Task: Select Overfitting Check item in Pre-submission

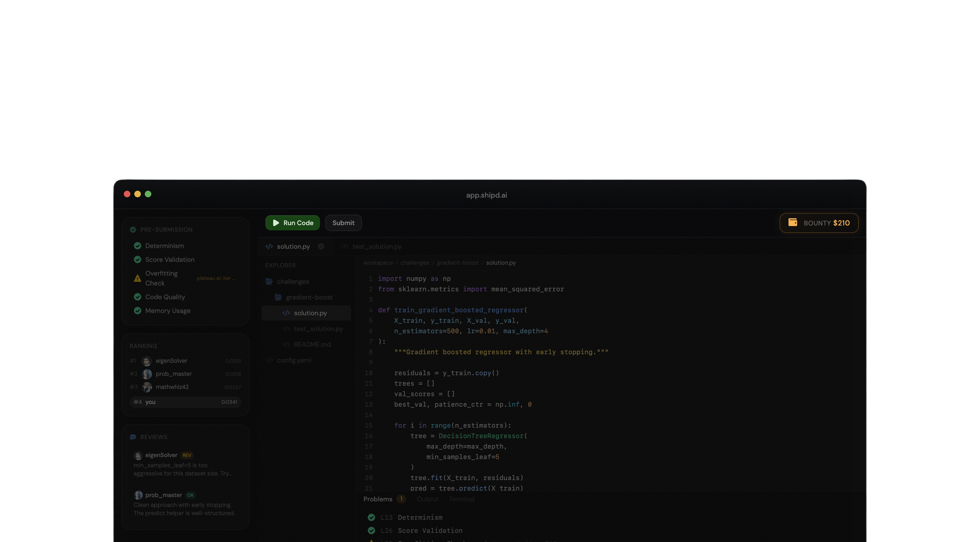Action: coord(185,278)
